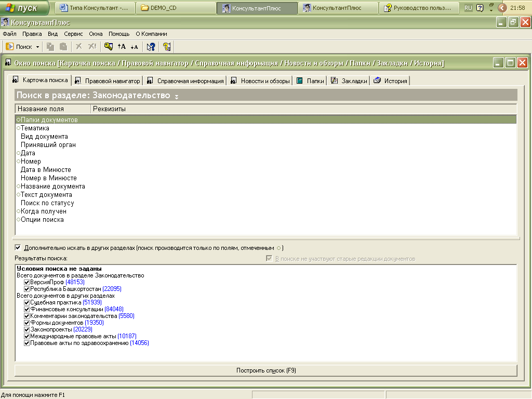532x399 pixels.
Task: Click the Название поля column header
Action: (x=53, y=109)
